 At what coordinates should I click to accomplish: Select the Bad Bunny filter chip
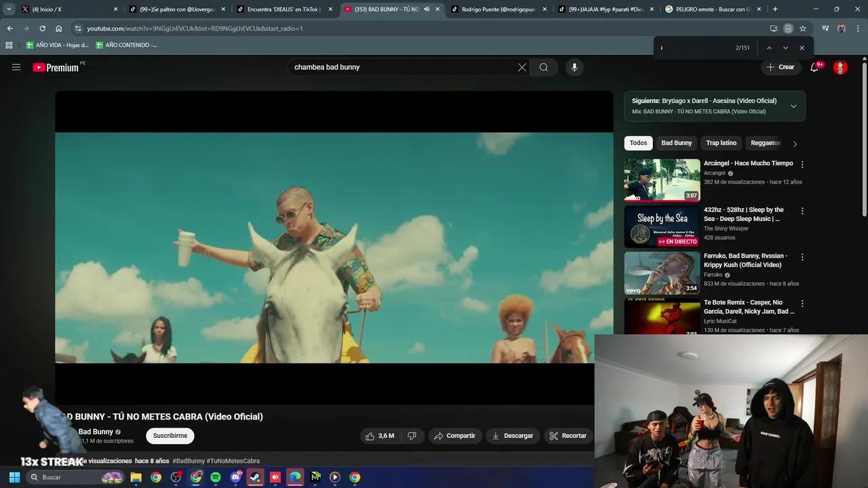pos(677,143)
